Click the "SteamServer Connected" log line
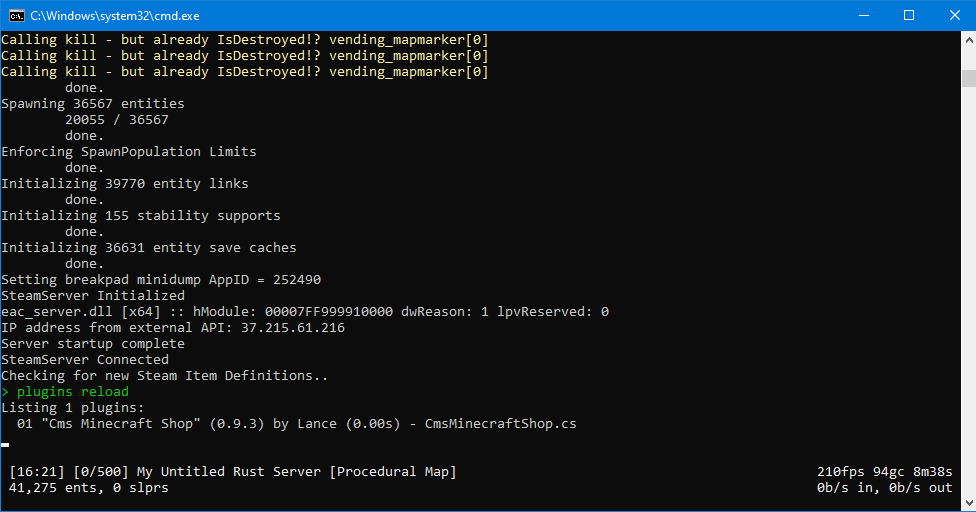The height and width of the screenshot is (512, 976). click(x=85, y=360)
